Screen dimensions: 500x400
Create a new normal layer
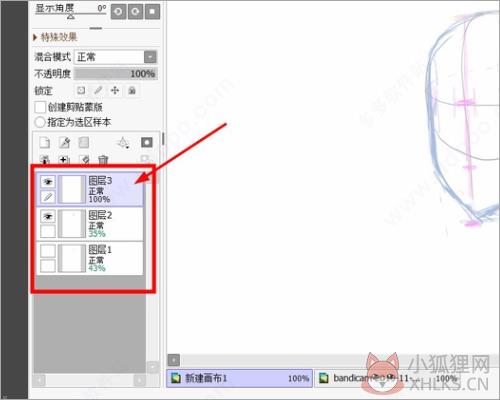pyautogui.click(x=45, y=143)
